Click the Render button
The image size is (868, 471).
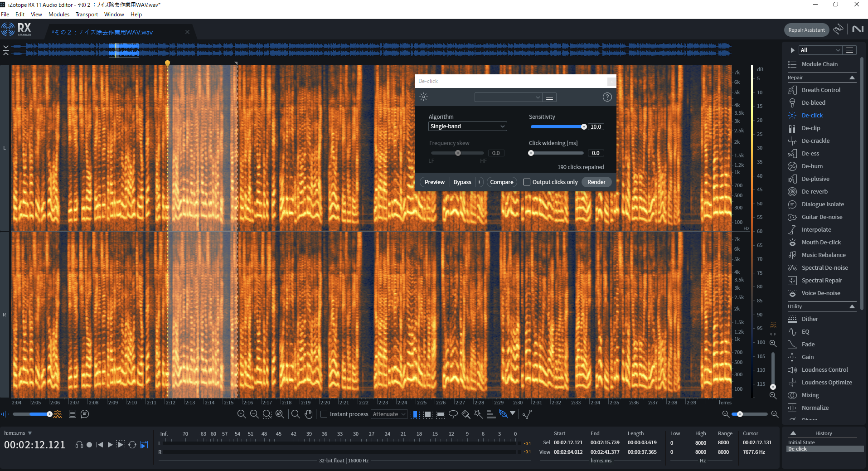[596, 182]
